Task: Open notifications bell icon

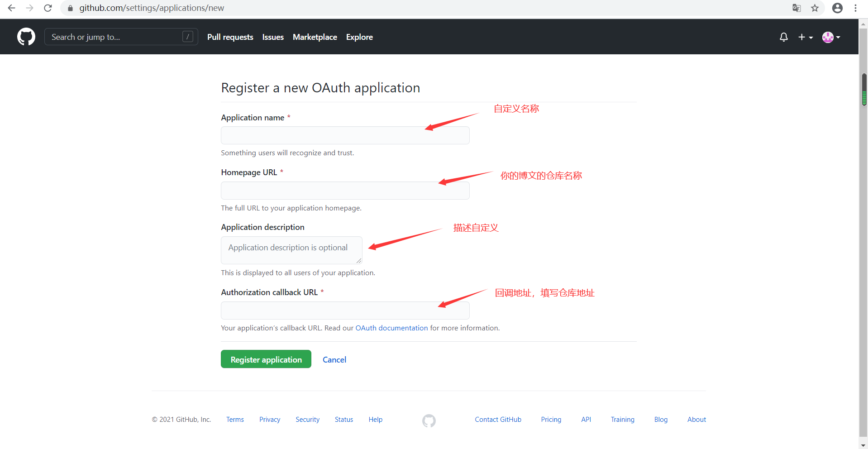Action: (x=784, y=37)
